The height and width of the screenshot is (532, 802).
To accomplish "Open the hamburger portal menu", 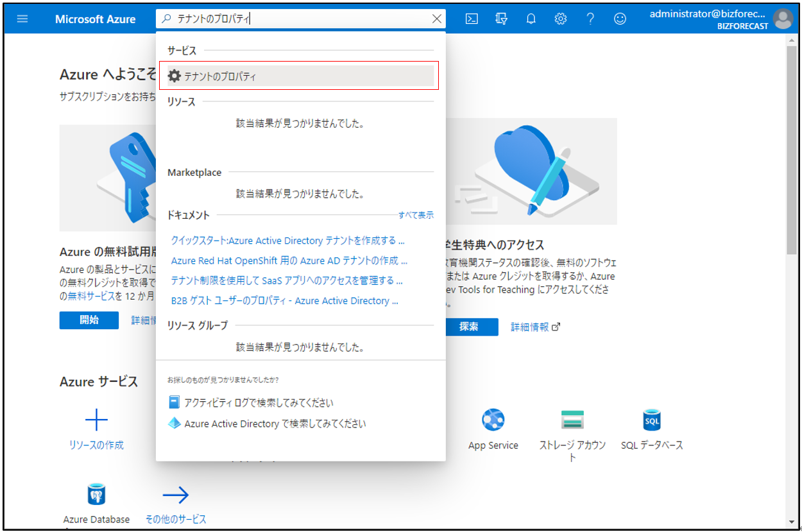I will tap(22, 19).
